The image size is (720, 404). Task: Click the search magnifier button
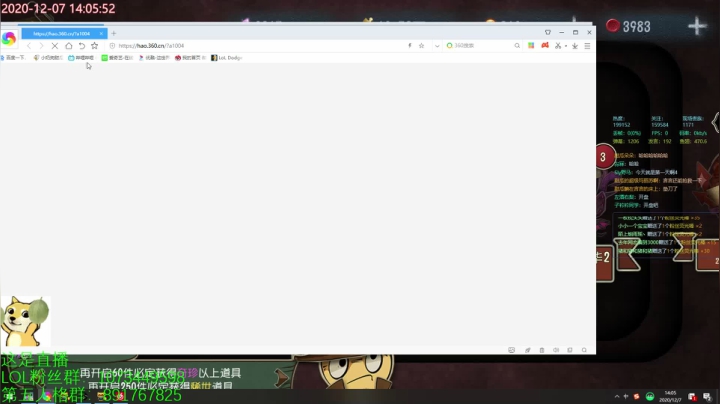click(x=517, y=45)
